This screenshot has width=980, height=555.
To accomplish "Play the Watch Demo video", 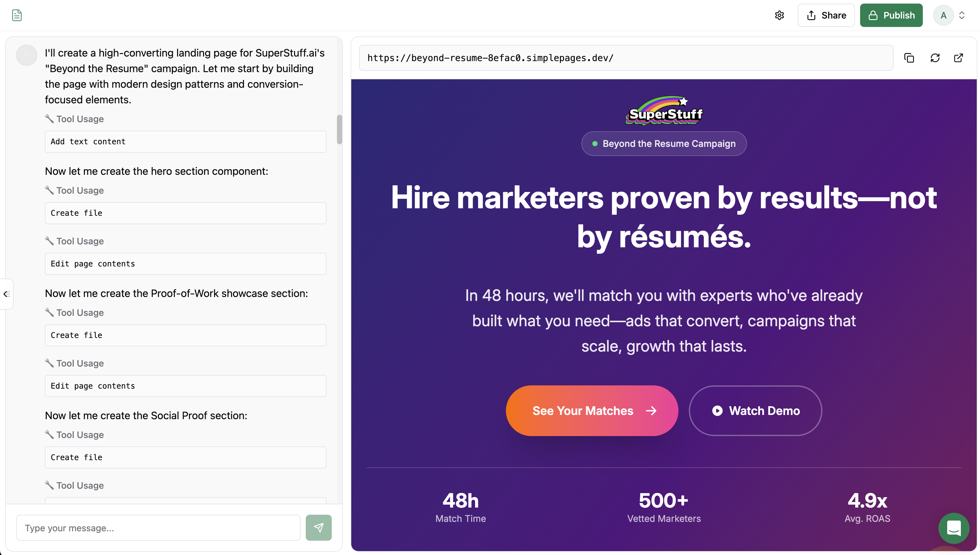I will pos(755,410).
